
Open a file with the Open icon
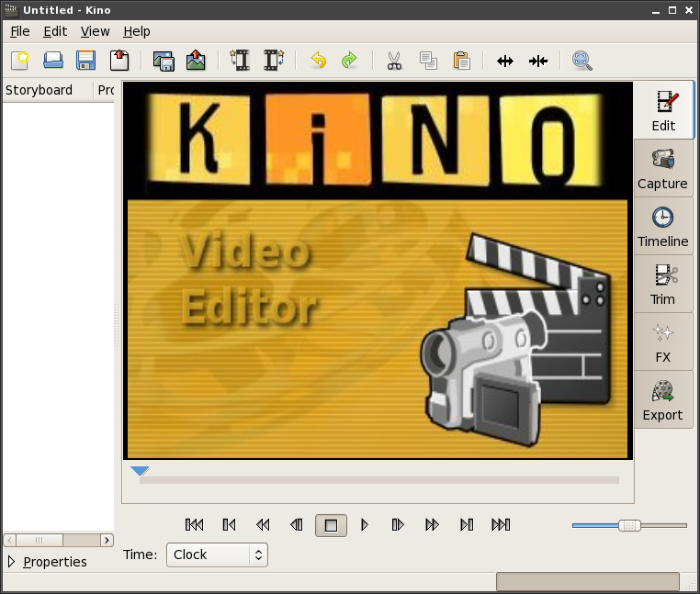point(53,61)
